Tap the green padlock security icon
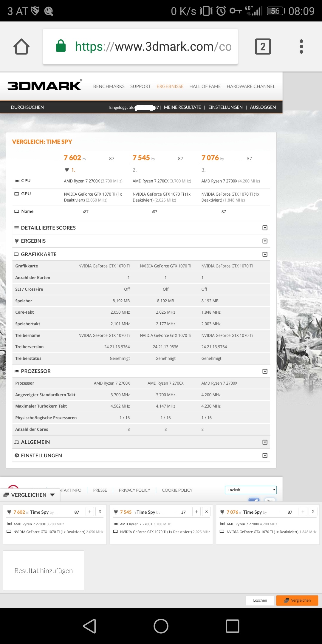The height and width of the screenshot is (644, 322). pyautogui.click(x=61, y=46)
